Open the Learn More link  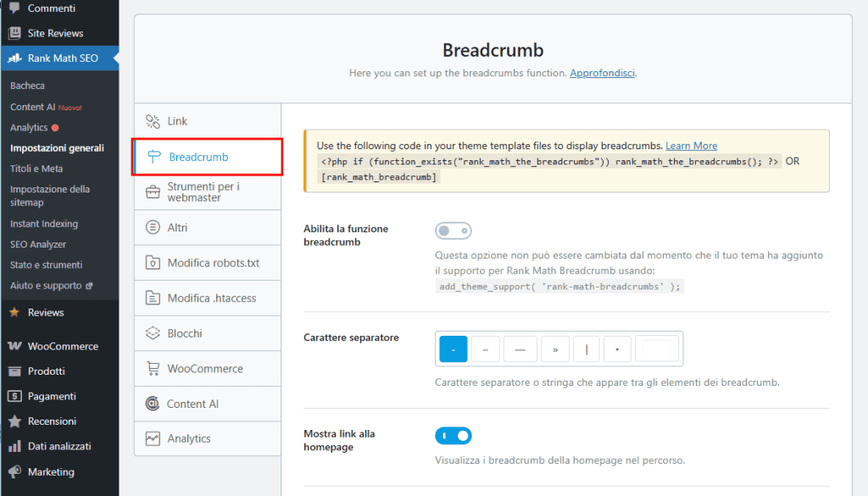point(691,145)
